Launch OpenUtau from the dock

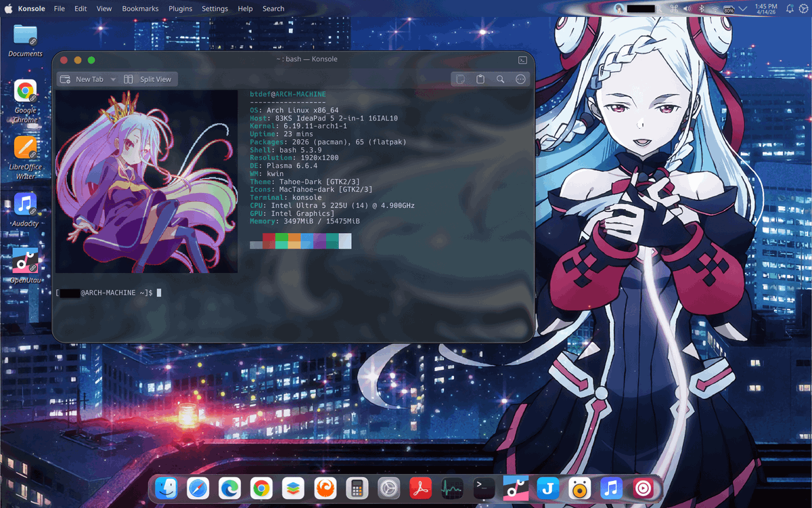coord(515,488)
